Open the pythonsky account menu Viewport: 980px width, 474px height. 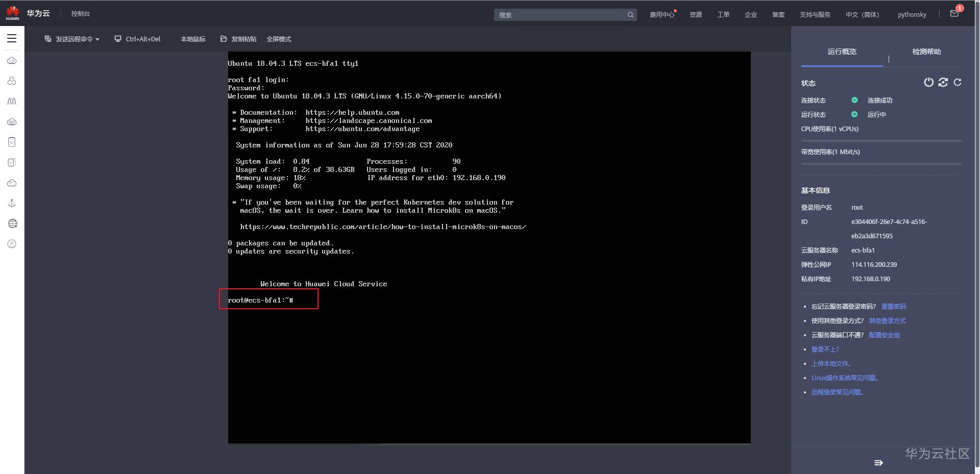[x=912, y=15]
